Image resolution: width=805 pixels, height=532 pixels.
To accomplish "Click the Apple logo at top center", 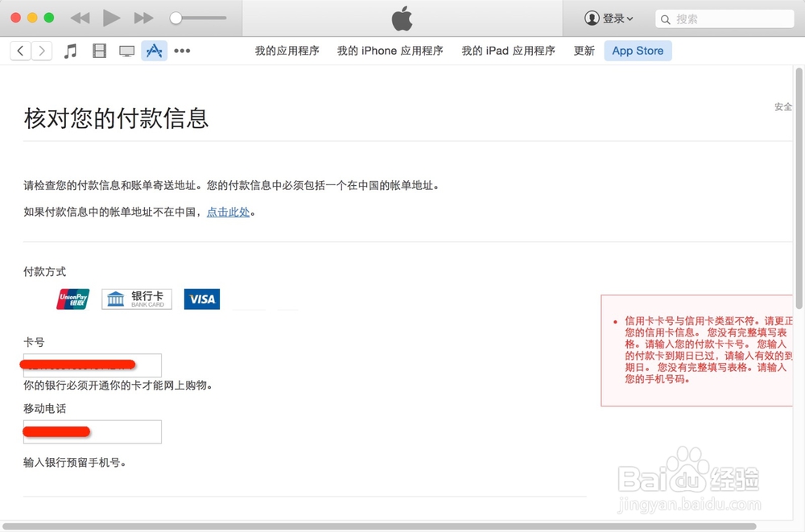I will click(402, 18).
